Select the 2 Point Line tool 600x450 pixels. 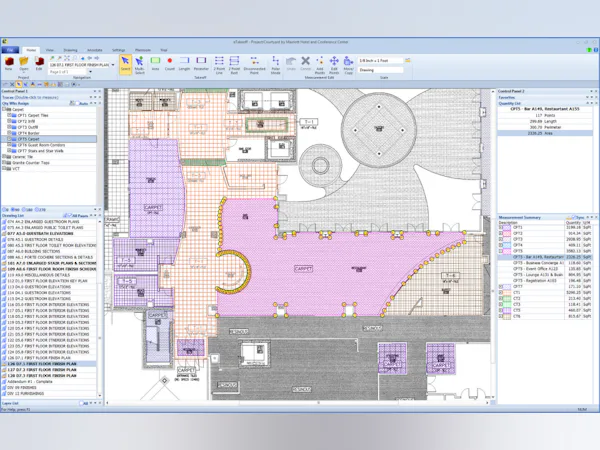click(219, 64)
